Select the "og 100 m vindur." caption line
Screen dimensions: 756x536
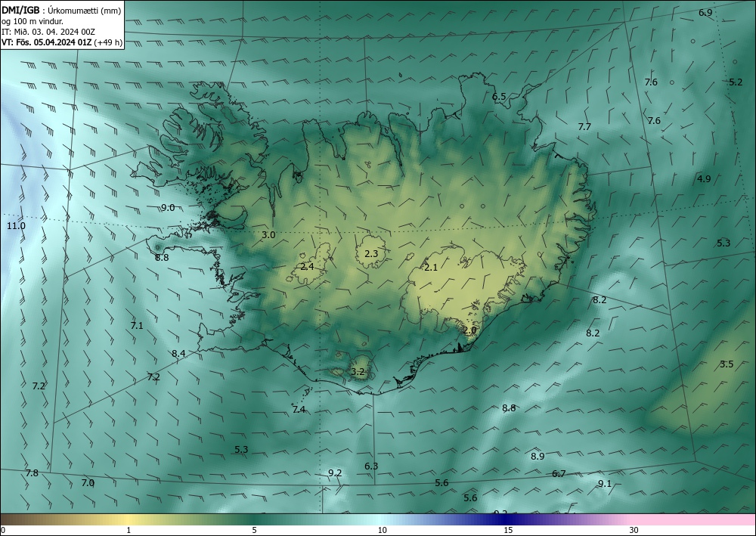tap(33, 21)
